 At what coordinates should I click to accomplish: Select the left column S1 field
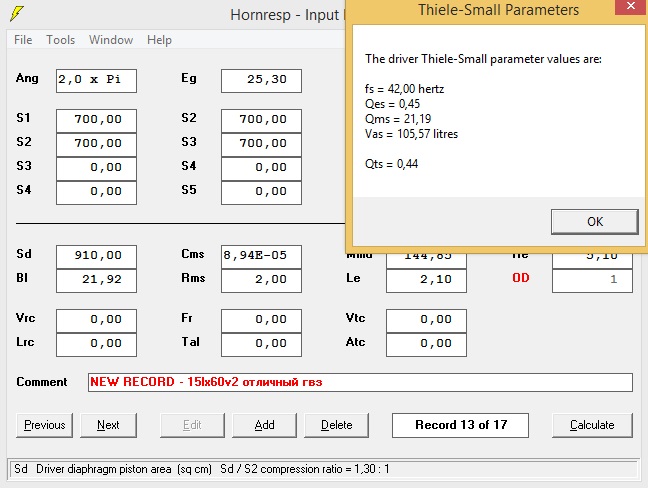coord(96,121)
